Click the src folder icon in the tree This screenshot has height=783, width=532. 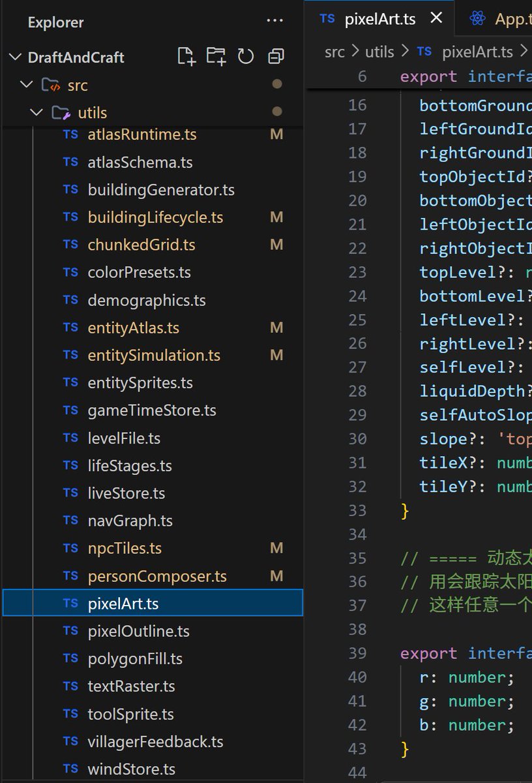[x=50, y=85]
